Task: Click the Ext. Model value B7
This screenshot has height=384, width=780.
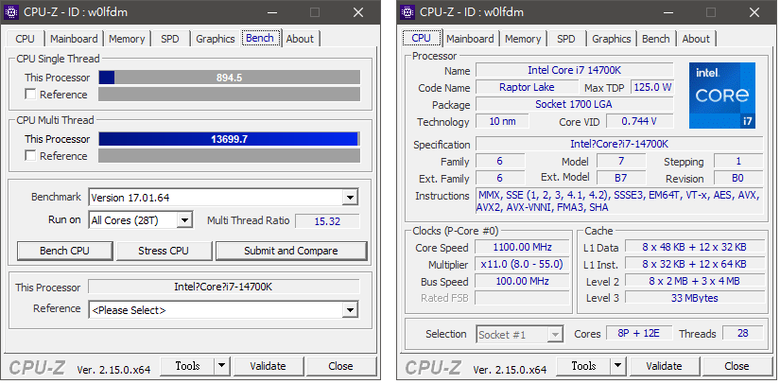Action: point(620,178)
